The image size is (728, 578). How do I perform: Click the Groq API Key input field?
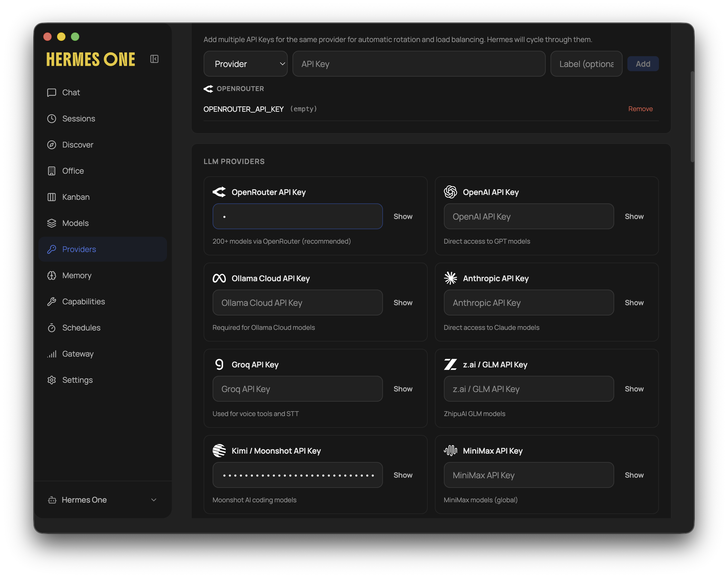click(x=298, y=389)
